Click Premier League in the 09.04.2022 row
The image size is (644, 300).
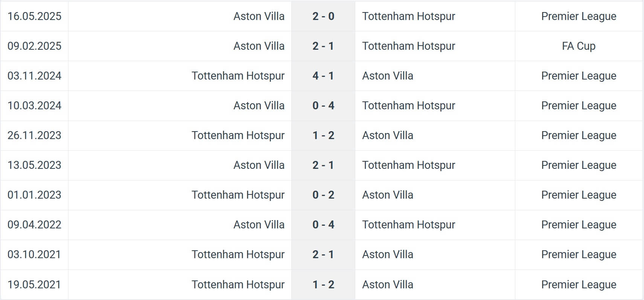point(579,225)
